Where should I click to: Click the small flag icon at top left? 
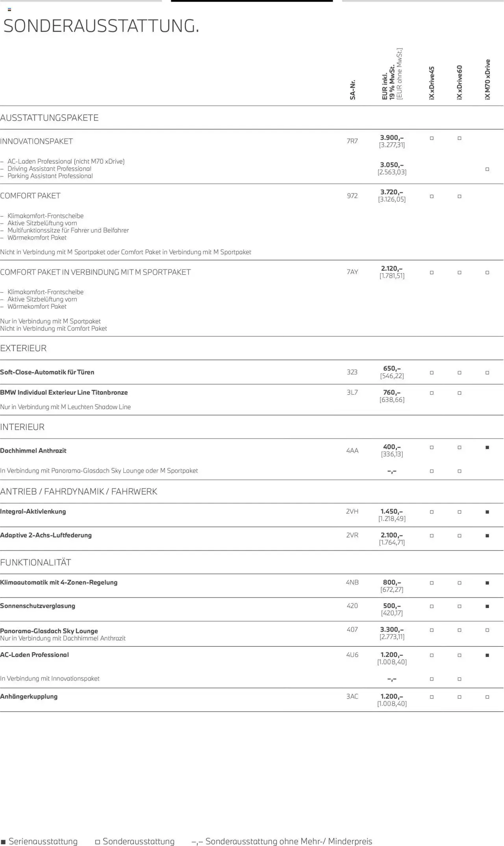pyautogui.click(x=9, y=9)
